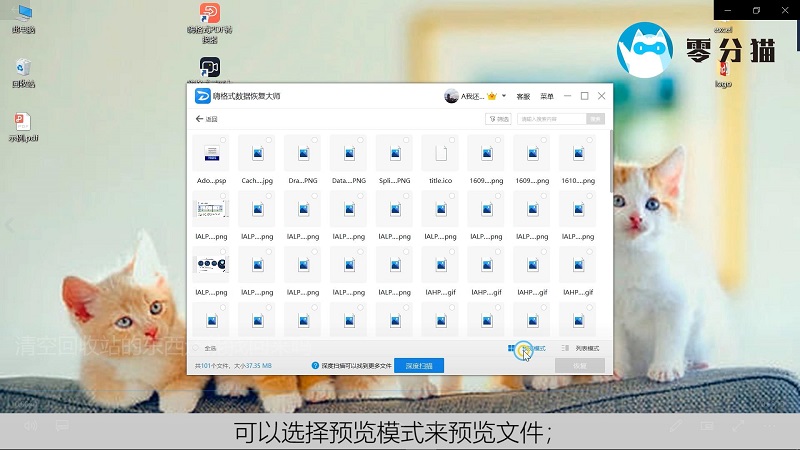The height and width of the screenshot is (450, 800).
Task: Open the user avatar profile picture
Action: pos(451,96)
